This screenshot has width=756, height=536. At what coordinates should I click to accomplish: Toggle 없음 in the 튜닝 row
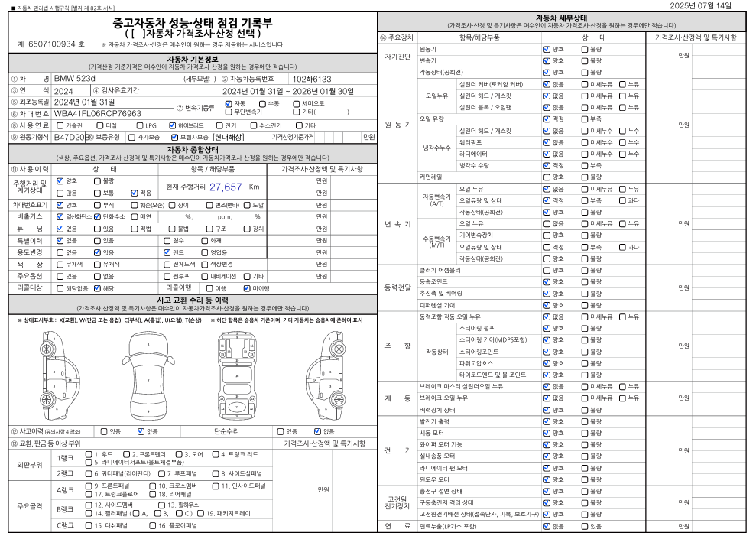point(60,229)
